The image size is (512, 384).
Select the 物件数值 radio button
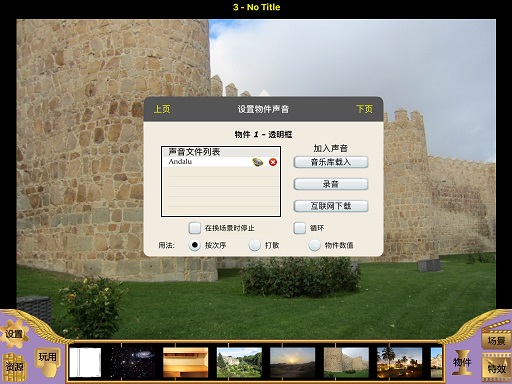tap(314, 245)
